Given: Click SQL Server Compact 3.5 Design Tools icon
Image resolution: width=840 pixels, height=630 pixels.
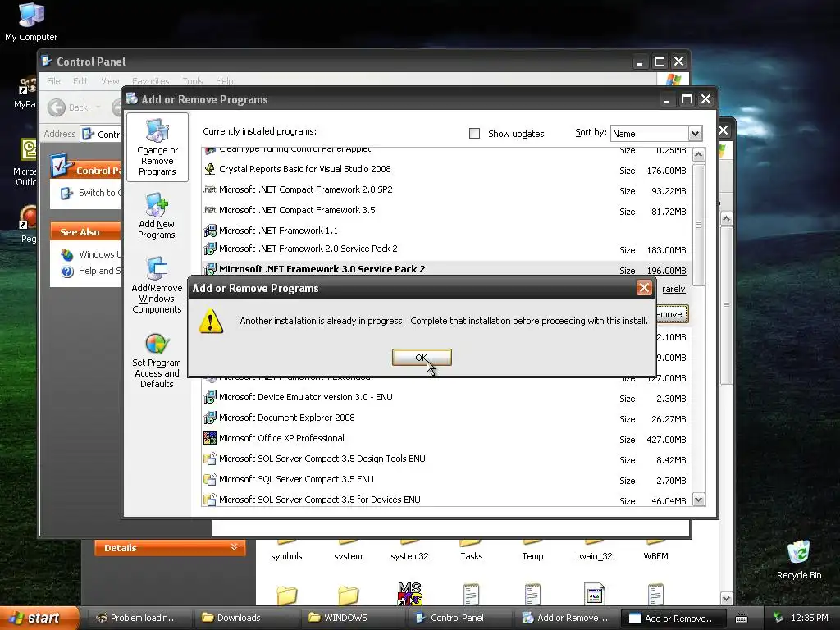Looking at the screenshot, I should point(210,459).
